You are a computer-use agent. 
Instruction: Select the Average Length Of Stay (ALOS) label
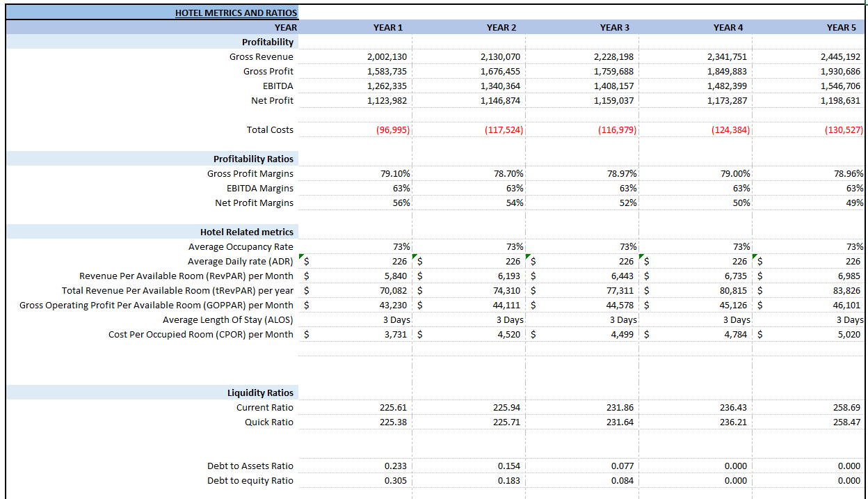232,319
